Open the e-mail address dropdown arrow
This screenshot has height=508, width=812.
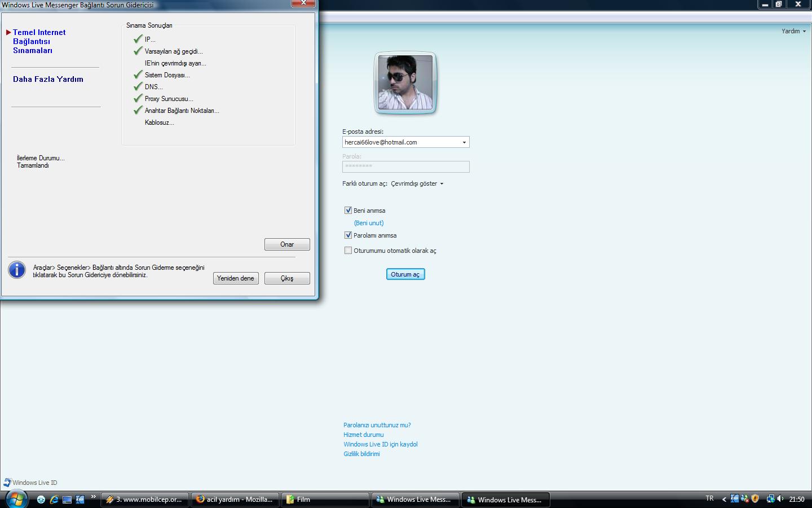464,142
